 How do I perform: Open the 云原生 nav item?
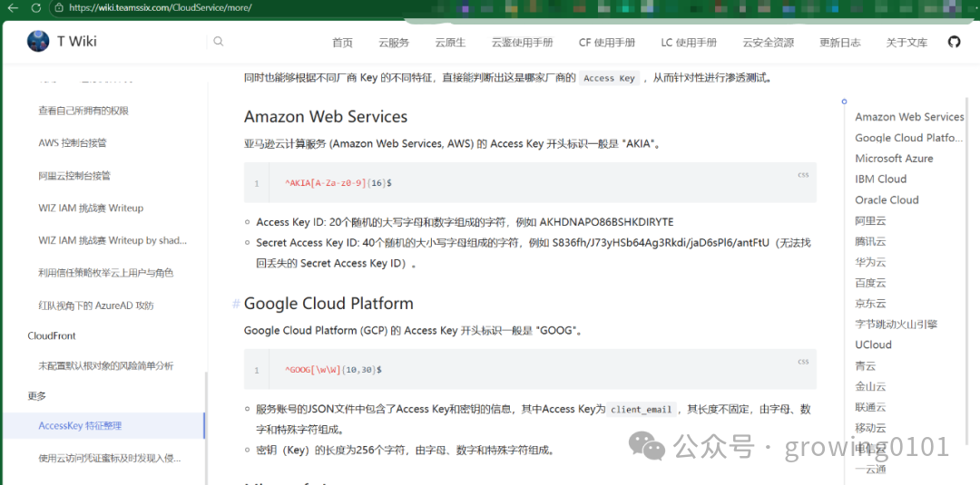(x=451, y=43)
